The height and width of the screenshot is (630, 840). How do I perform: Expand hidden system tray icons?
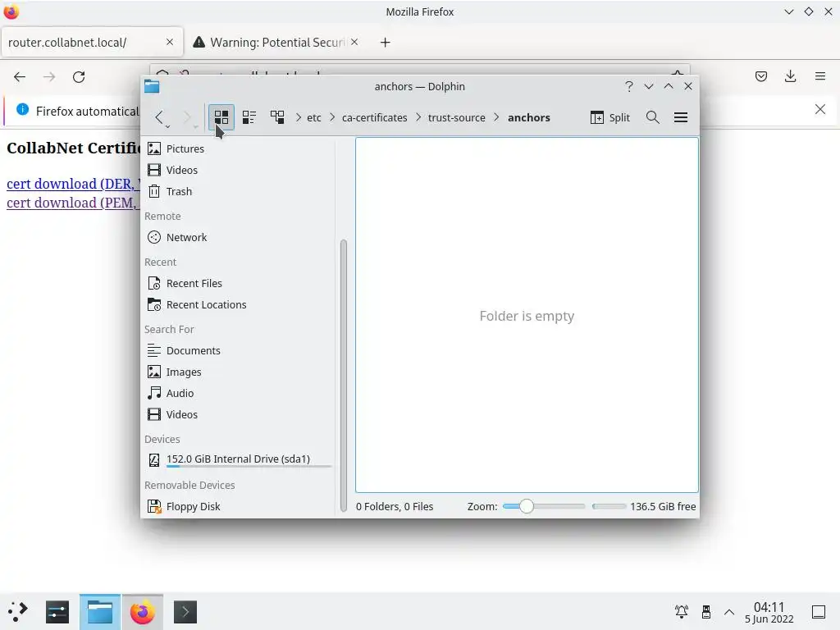[729, 612]
